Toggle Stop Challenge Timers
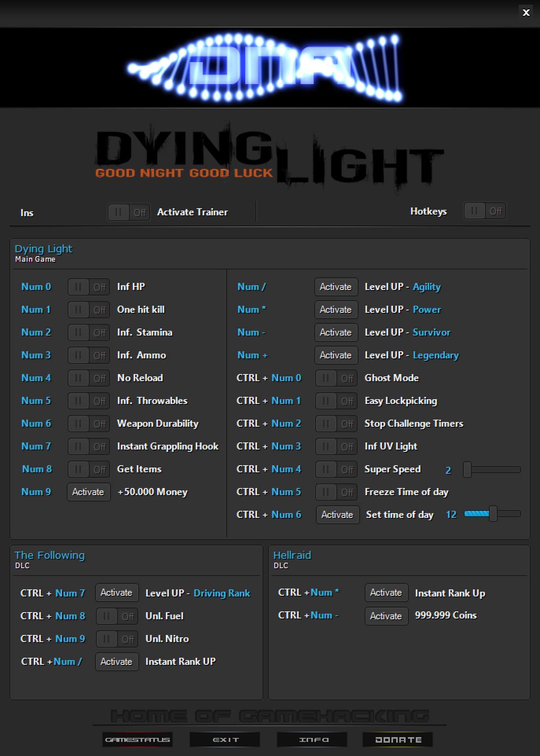This screenshot has width=540, height=756. pos(336,424)
